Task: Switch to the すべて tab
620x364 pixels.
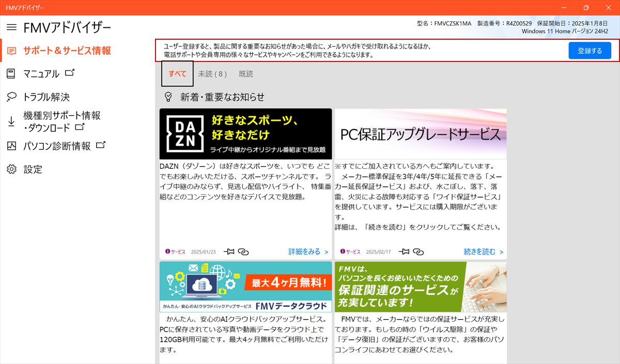Action: pyautogui.click(x=177, y=74)
